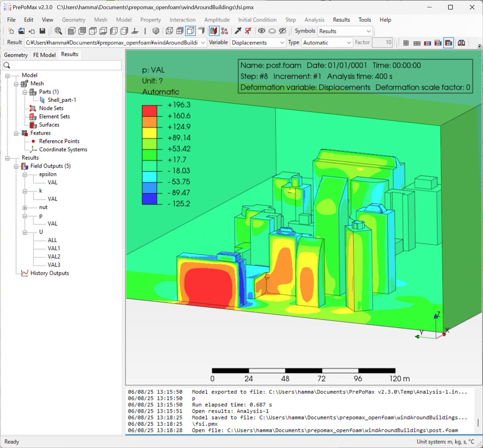Click the yellow legend color swatch
This screenshot has height=448, width=483.
point(149,133)
